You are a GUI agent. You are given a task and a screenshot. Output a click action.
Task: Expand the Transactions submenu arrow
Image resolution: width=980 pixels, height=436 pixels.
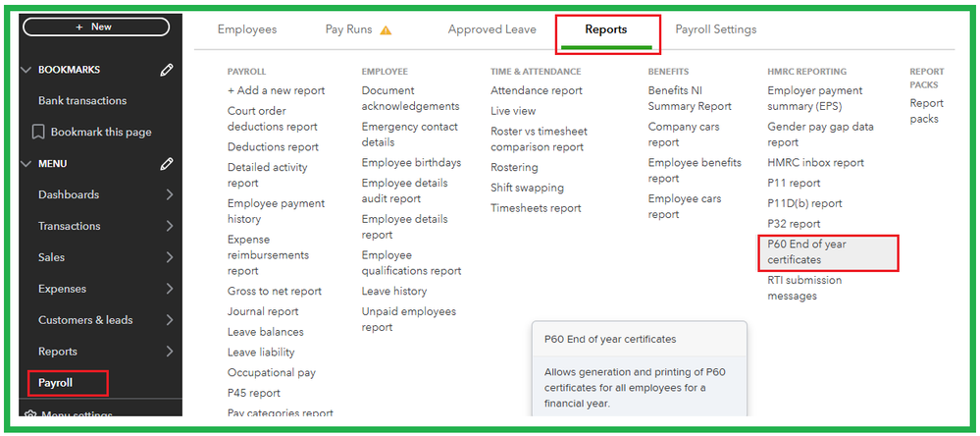click(170, 226)
